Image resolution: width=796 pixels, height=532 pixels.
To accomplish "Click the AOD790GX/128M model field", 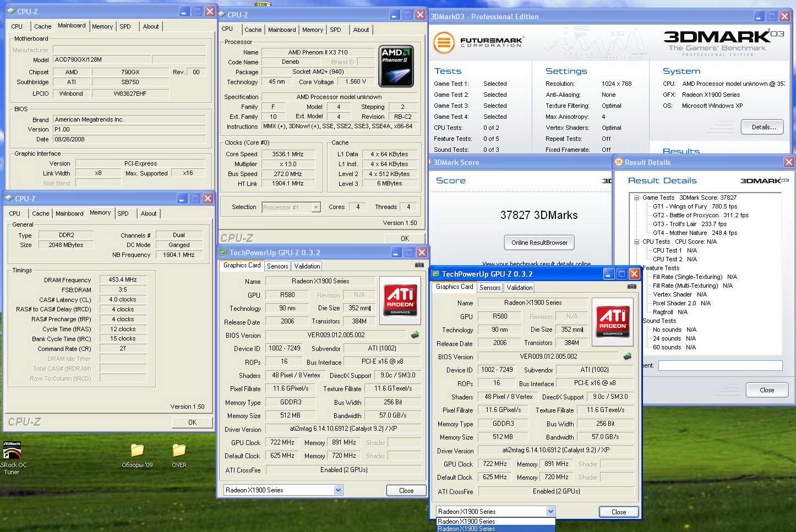I will (x=101, y=59).
